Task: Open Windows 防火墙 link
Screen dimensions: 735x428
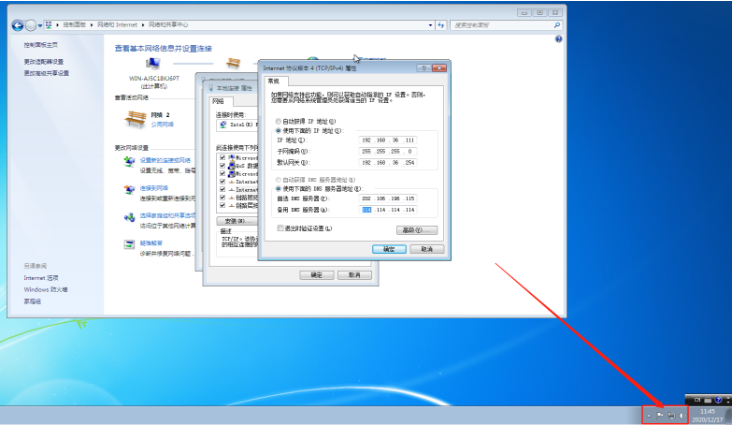Action: (46, 290)
